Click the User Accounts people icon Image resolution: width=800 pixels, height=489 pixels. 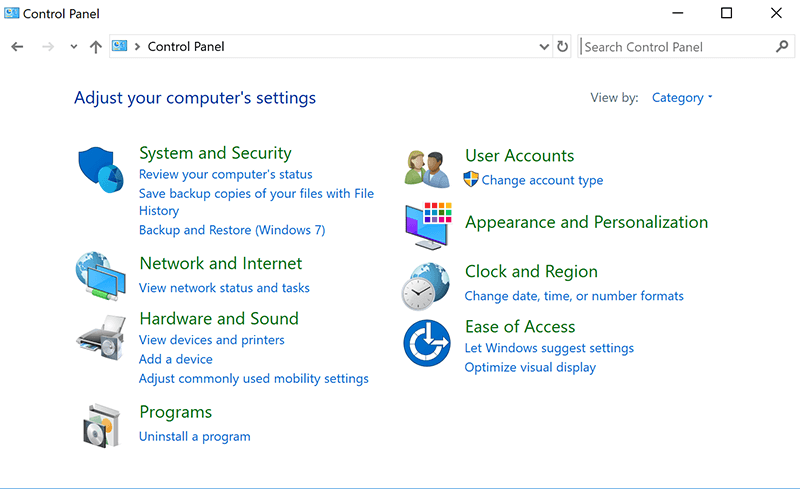[428, 167]
